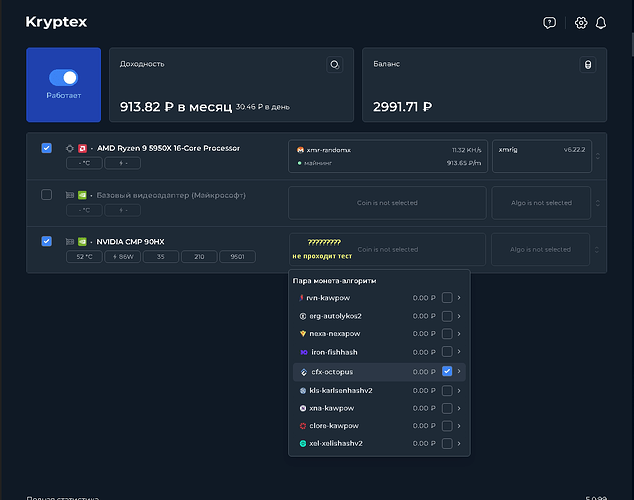Click the xna-kawpow coin icon
634x500 pixels.
coord(302,408)
